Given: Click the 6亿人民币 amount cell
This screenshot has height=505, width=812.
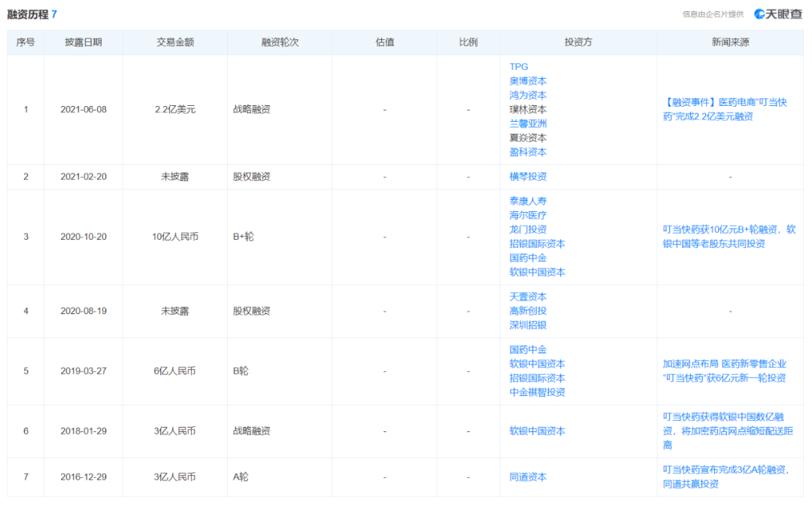Looking at the screenshot, I should point(175,371).
